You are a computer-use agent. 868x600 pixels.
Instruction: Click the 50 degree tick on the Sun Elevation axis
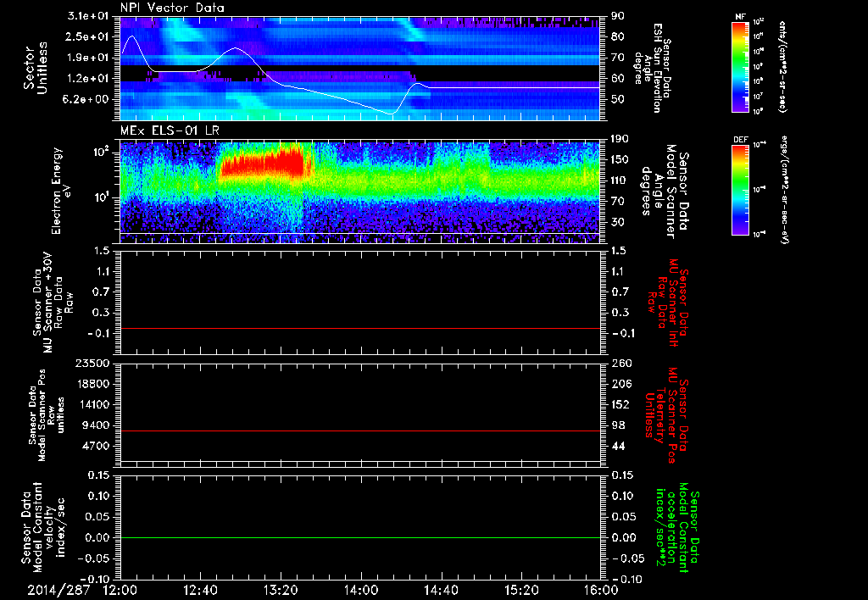point(618,99)
